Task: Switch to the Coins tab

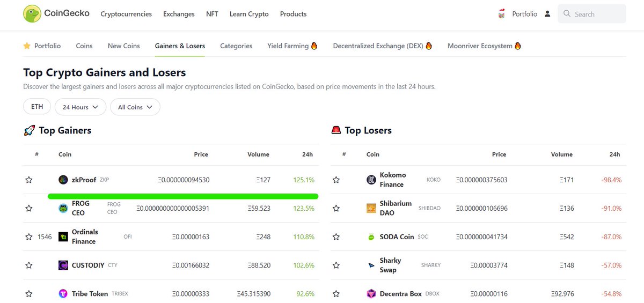Action: (84, 46)
